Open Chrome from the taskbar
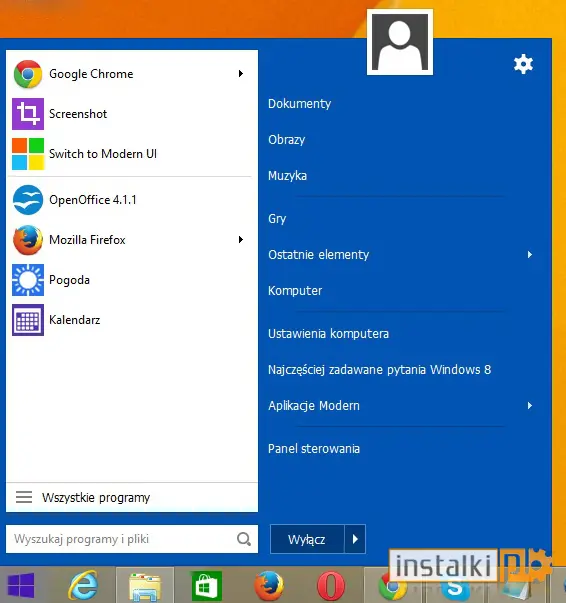 (x=392, y=588)
